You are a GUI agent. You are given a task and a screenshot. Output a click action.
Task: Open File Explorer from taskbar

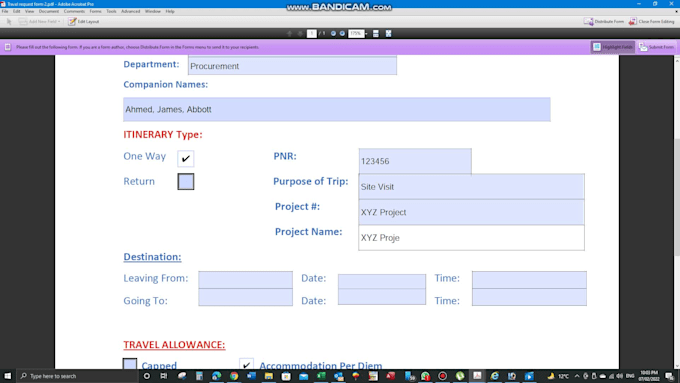pos(268,376)
